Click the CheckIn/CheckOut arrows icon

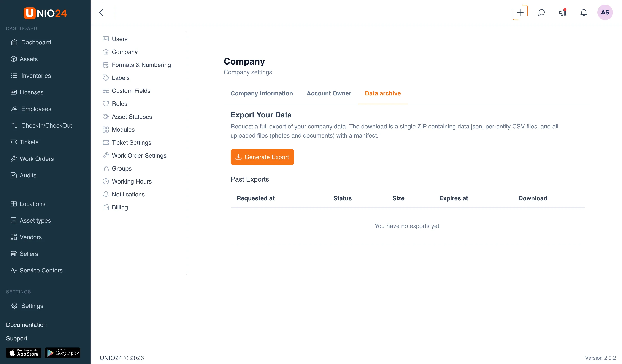tap(14, 125)
